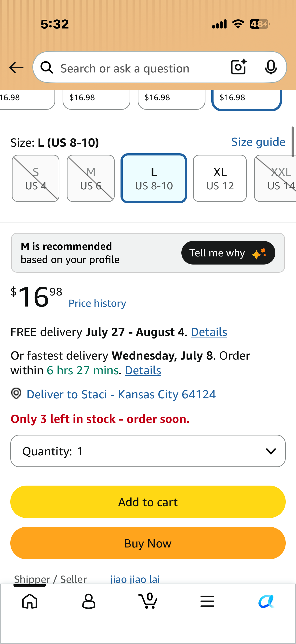Open the hamburger menu icon
Screen dimensions: 296x644
(207, 601)
